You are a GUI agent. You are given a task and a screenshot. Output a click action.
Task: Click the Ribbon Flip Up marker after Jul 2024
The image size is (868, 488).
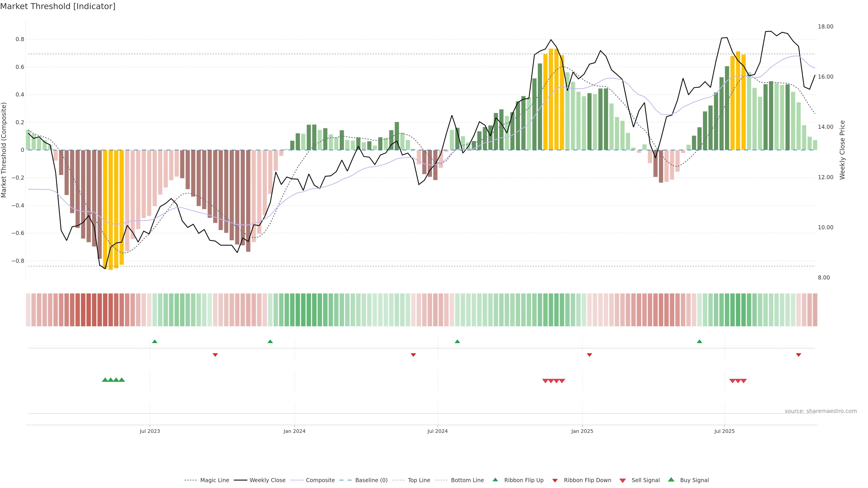pyautogui.click(x=457, y=342)
